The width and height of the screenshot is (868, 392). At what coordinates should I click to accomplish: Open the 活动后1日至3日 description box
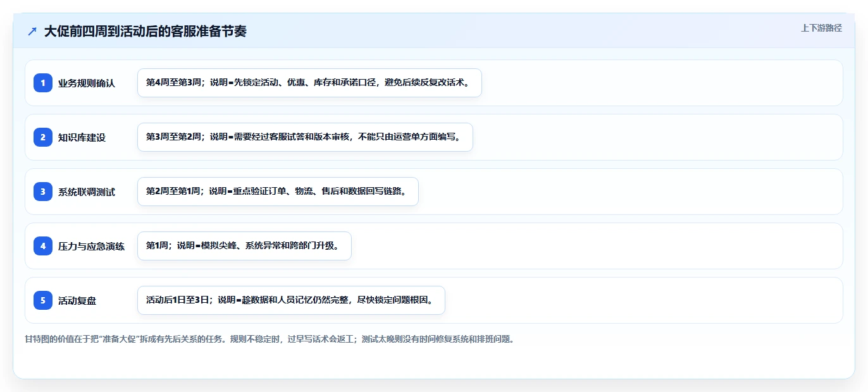tap(291, 300)
